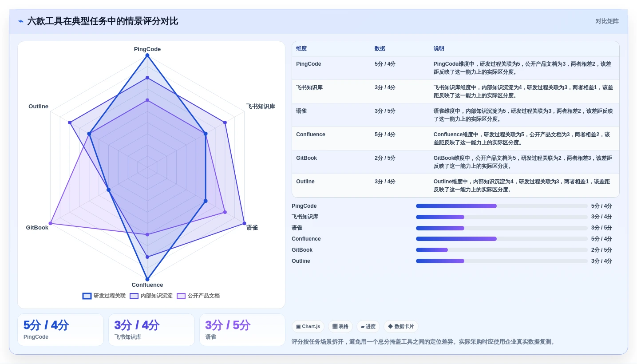Open the 飞书知识库 3分 / 4分 stat card

point(151,330)
